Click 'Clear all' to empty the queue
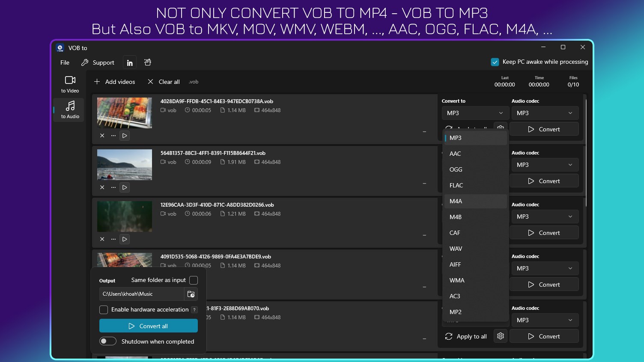The height and width of the screenshot is (362, 644). (164, 82)
